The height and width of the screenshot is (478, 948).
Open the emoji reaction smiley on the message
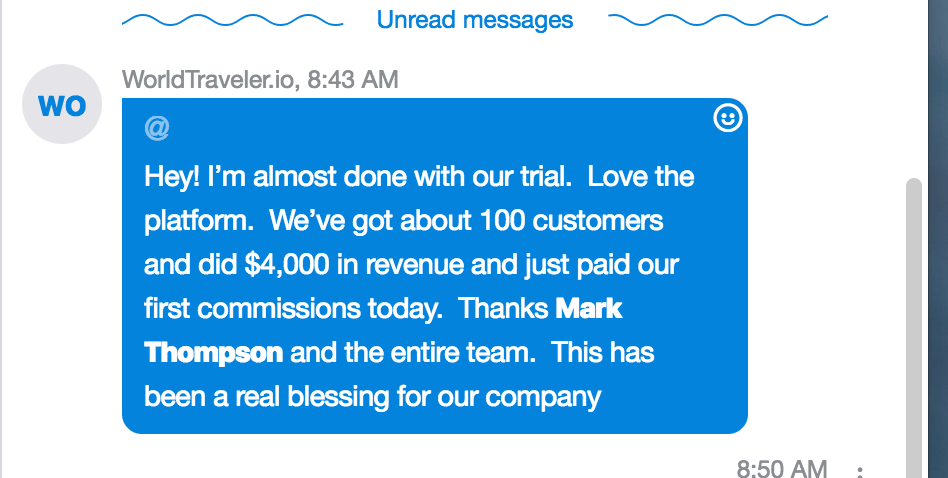click(x=727, y=118)
